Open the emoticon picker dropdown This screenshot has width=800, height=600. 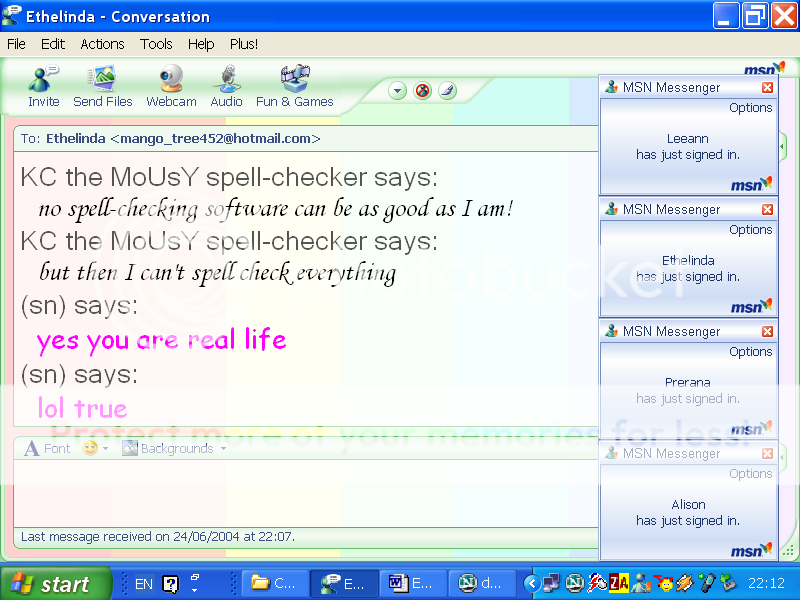(x=96, y=449)
